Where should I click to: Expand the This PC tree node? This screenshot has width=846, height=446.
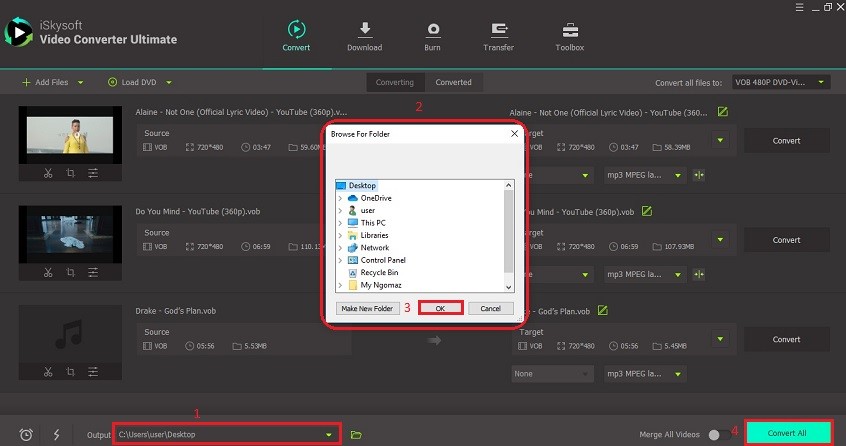click(x=340, y=222)
